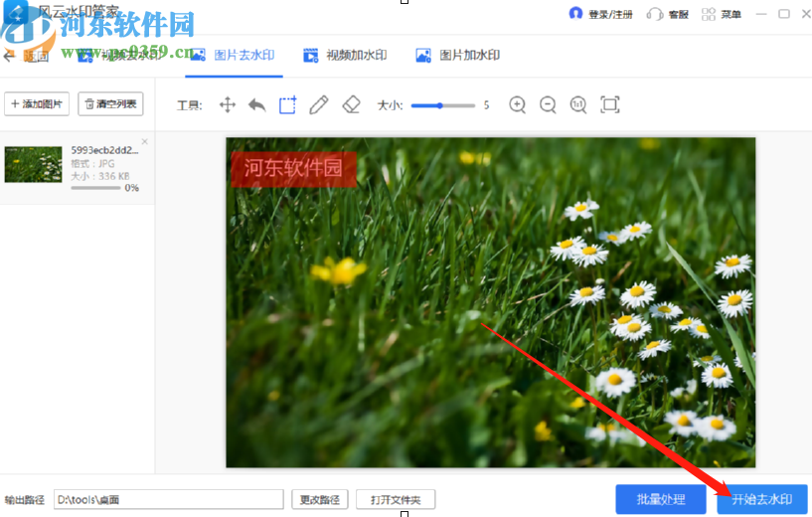Click the 批量处理 button
Screen dimensions: 812x517
tap(660, 499)
